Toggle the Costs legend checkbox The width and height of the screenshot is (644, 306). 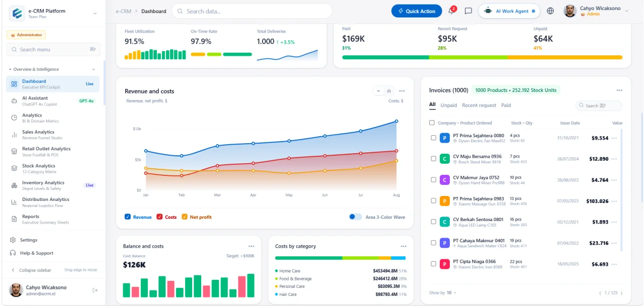159,217
